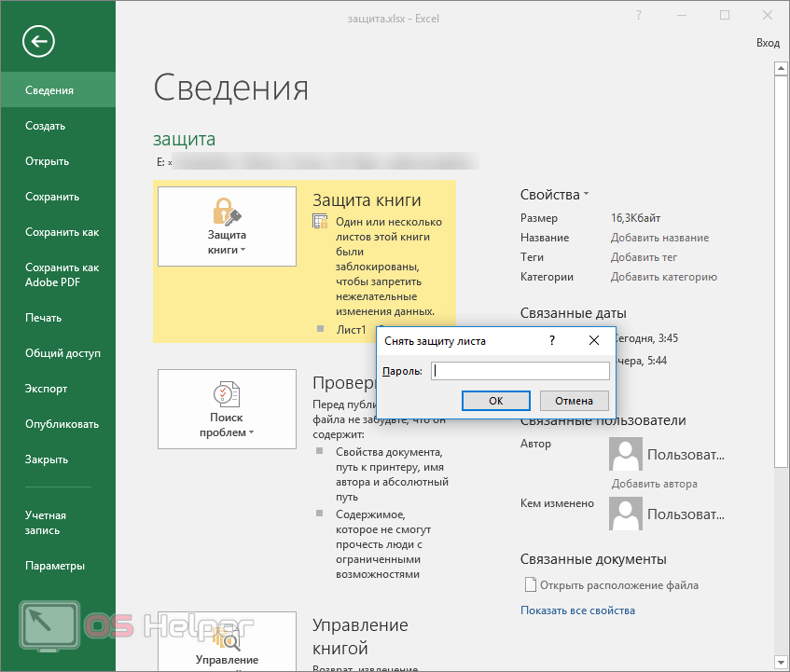The width and height of the screenshot is (790, 672).
Task: Click the back arrow circle icon
Action: tap(40, 41)
